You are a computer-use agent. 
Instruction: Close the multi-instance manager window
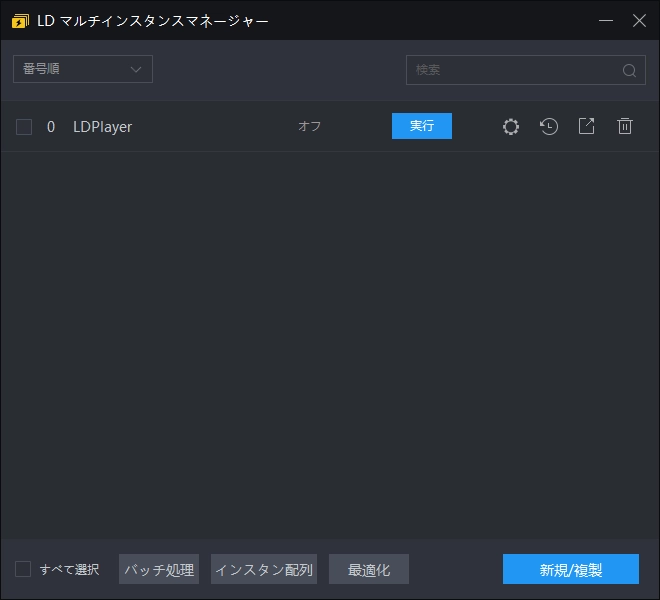[x=639, y=21]
